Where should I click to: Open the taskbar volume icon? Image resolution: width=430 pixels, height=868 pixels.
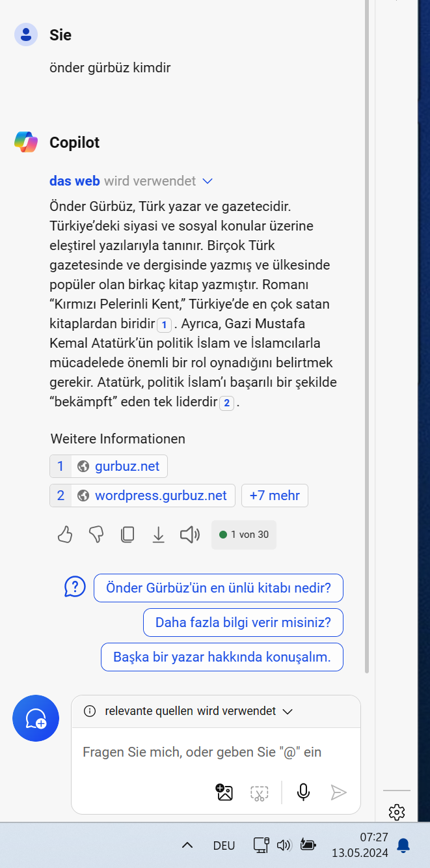(x=283, y=845)
